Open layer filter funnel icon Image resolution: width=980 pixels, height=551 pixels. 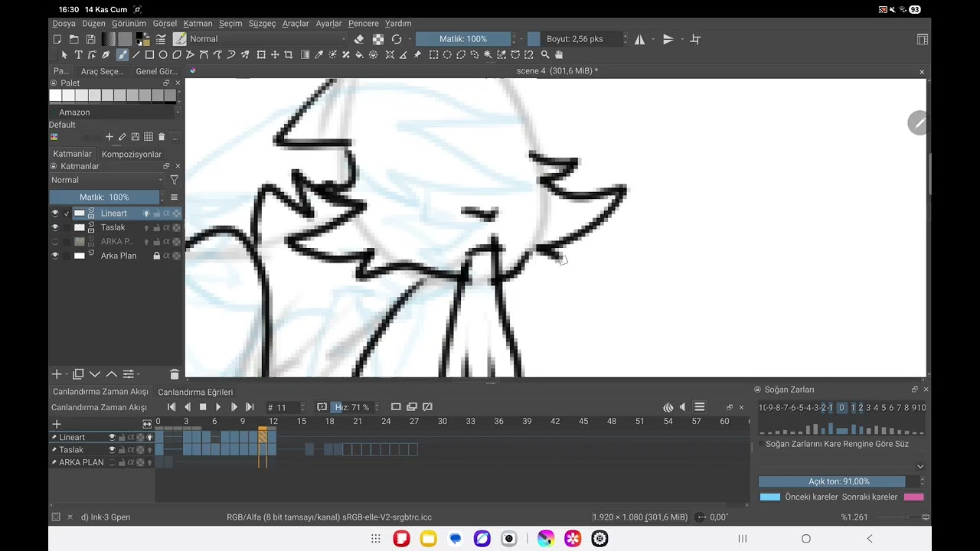[174, 180]
